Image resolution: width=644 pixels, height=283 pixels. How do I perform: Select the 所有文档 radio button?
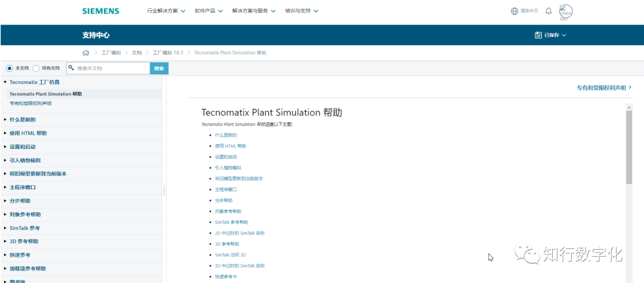(x=36, y=68)
